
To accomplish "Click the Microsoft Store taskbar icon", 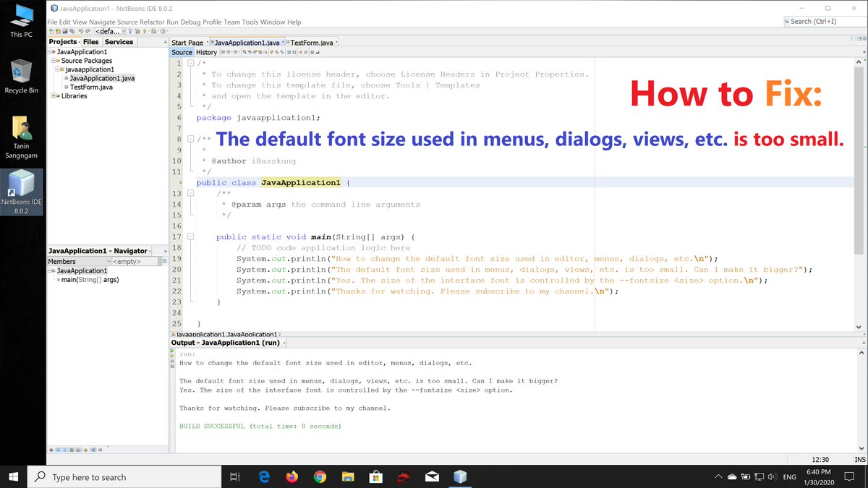I will point(375,477).
